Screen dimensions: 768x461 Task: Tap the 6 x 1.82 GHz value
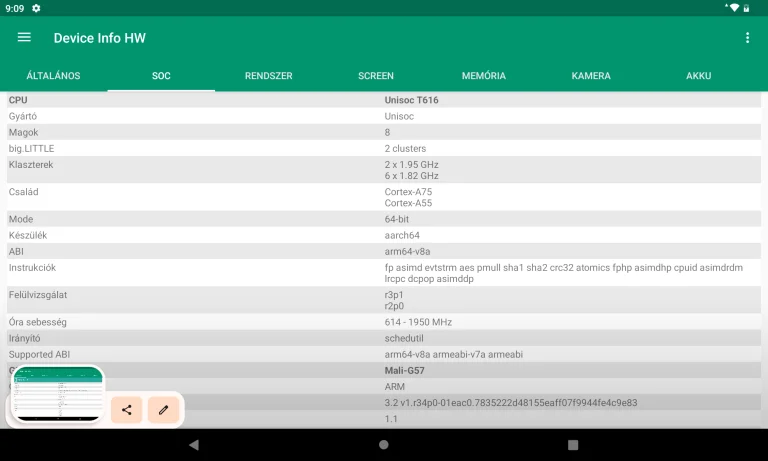[x=411, y=176]
